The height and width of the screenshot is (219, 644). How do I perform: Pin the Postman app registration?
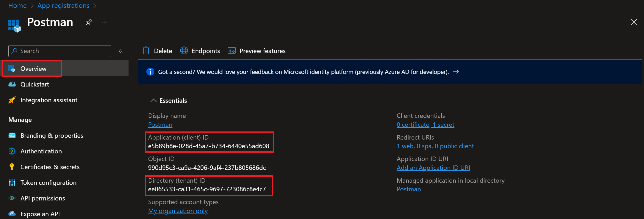(x=89, y=22)
